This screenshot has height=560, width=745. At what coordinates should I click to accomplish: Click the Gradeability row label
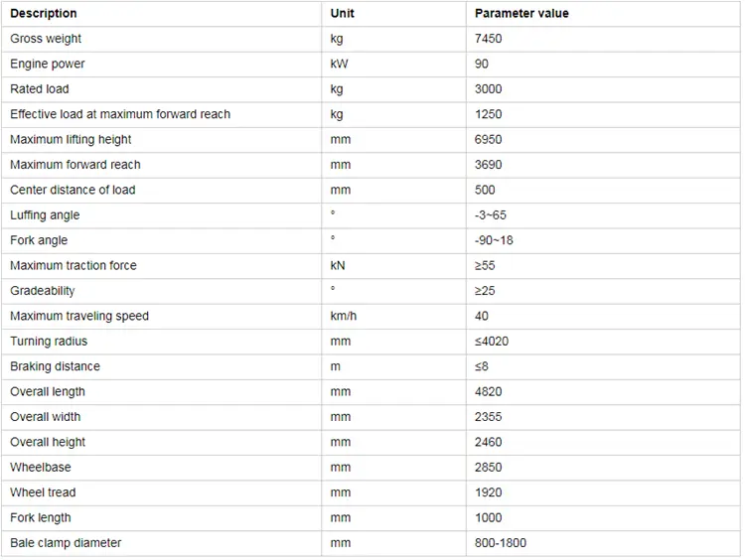tap(43, 291)
